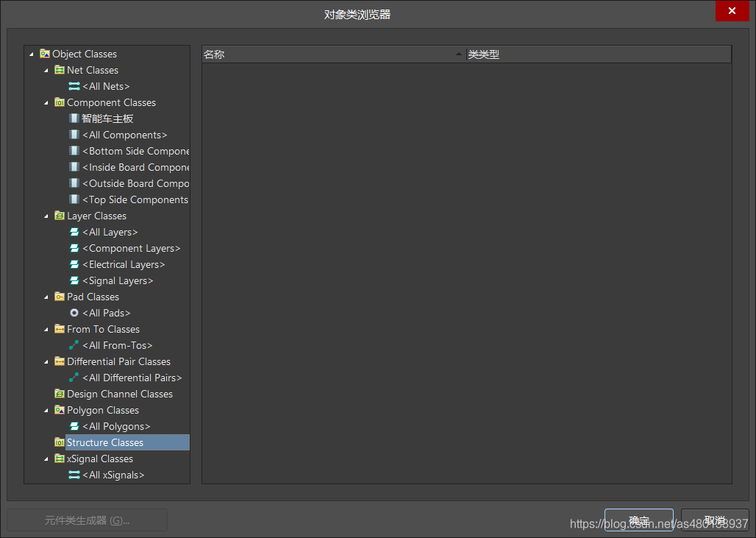This screenshot has width=756, height=538.
Task: Collapse the Layer Classes tree node
Action: click(x=46, y=216)
